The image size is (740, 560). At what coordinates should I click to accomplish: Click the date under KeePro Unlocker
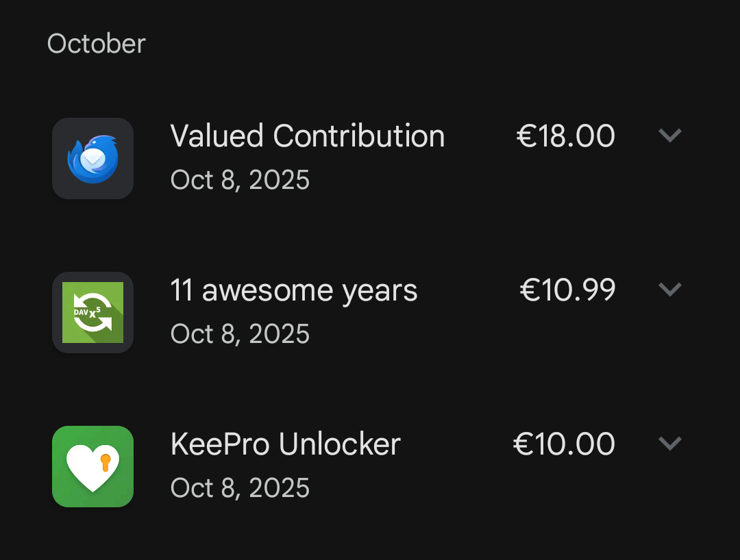(240, 488)
